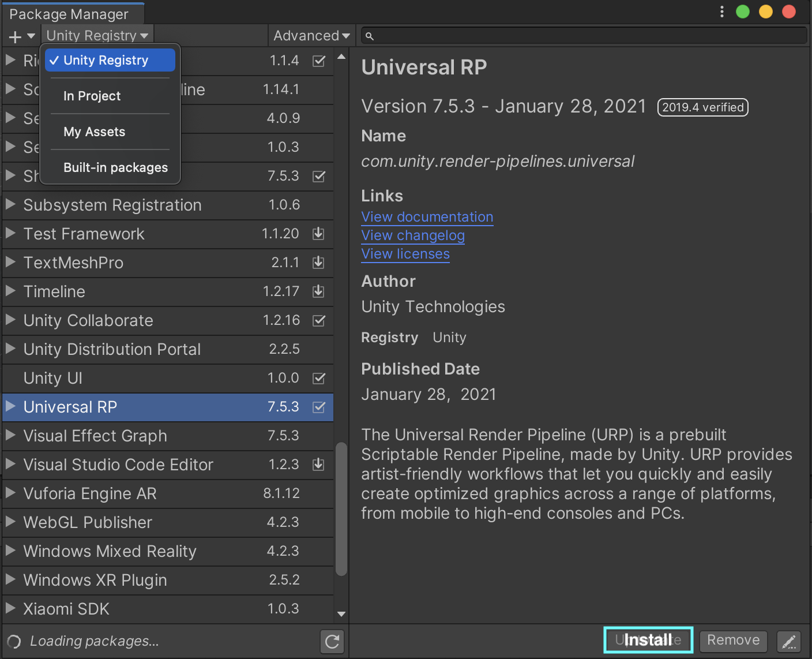
Task: Click the scroll up arrow
Action: click(341, 57)
